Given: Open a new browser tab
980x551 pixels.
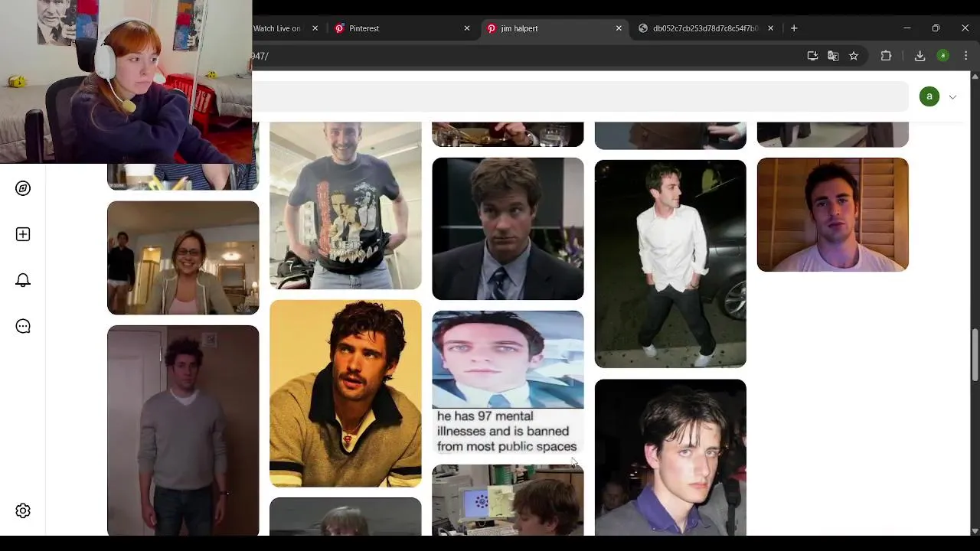Looking at the screenshot, I should pyautogui.click(x=794, y=28).
